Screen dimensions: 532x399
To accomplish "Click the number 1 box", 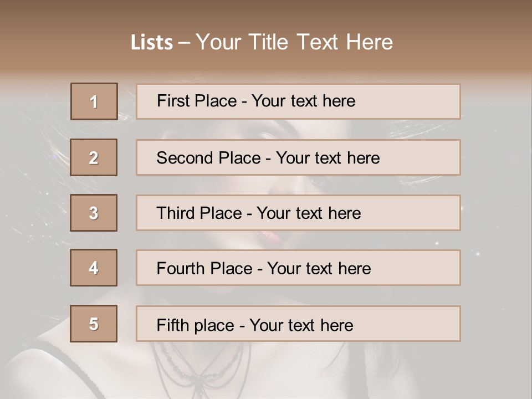I will point(94,101).
